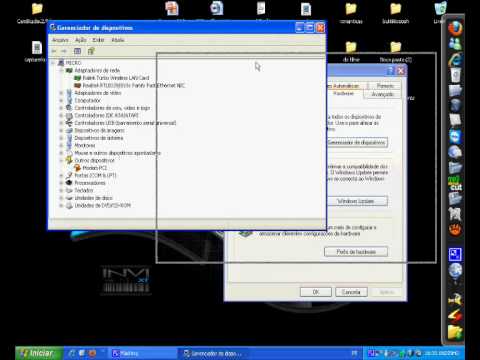
Task: Expand Controladores de som, vídeo e jogo
Action: click(x=61, y=108)
